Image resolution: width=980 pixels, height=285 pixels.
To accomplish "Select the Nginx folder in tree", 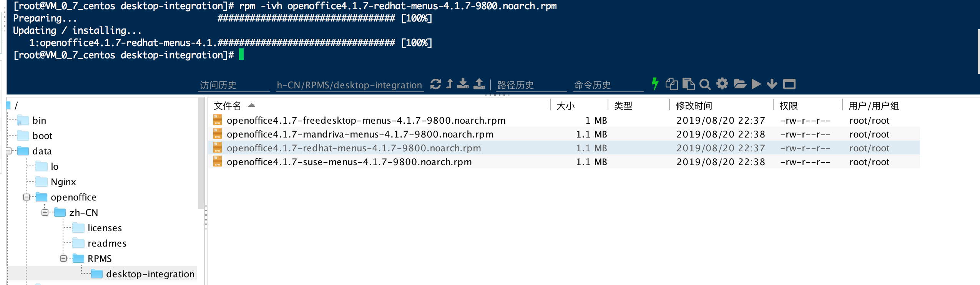I will [x=63, y=182].
